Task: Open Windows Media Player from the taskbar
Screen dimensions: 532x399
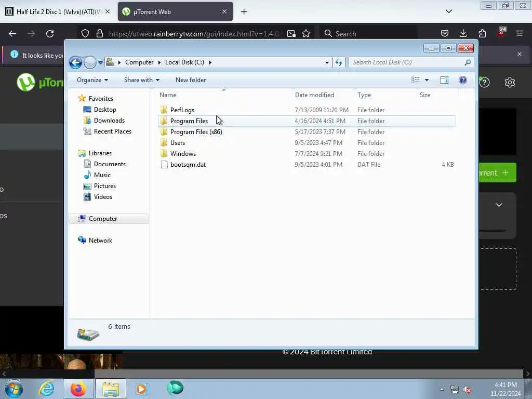Action: click(141, 389)
